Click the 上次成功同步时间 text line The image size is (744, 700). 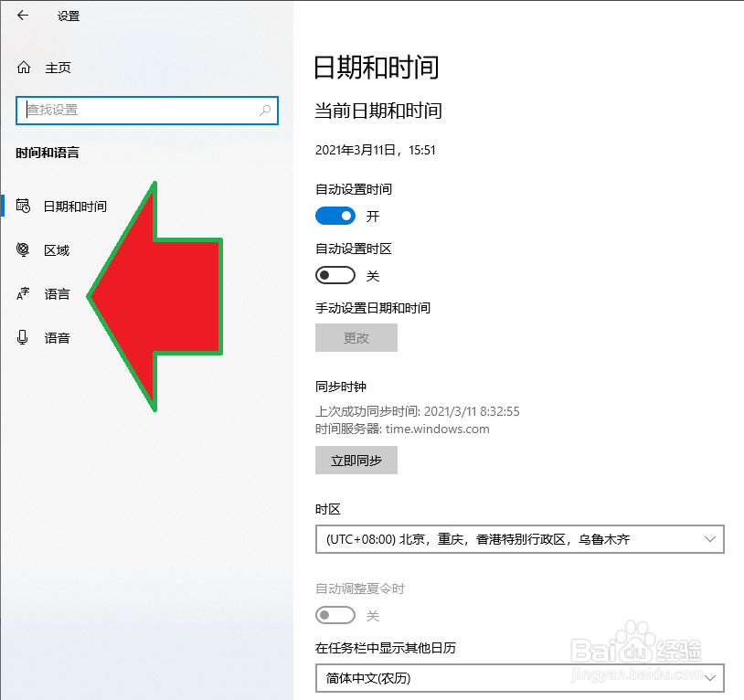(418, 411)
